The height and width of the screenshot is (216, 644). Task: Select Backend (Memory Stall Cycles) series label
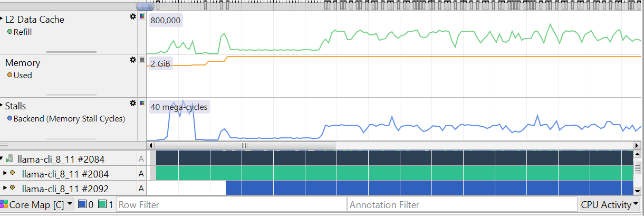[69, 119]
